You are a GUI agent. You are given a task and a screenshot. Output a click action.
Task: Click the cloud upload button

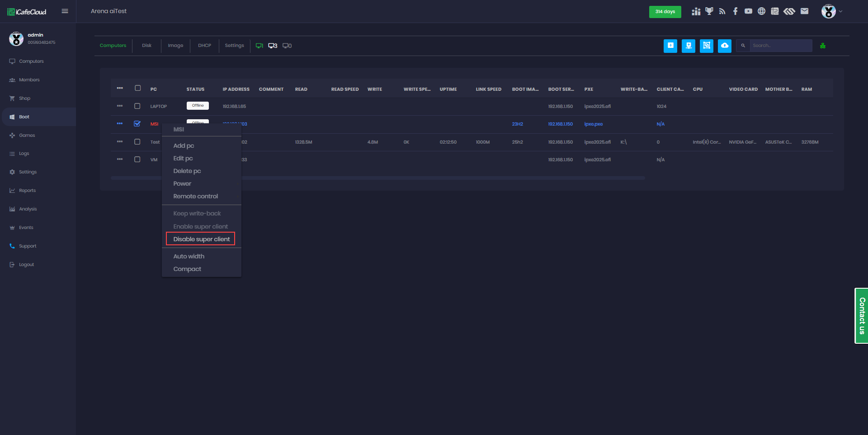(x=724, y=46)
